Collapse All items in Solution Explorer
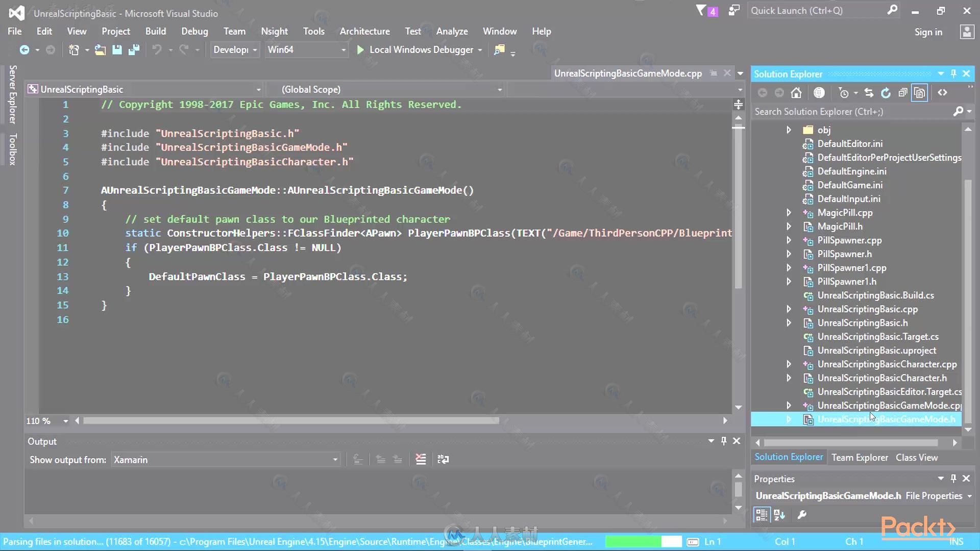 (x=903, y=92)
